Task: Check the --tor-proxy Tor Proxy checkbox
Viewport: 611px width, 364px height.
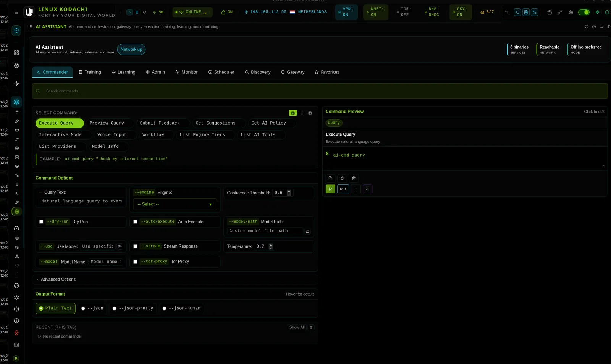Action: click(x=135, y=262)
